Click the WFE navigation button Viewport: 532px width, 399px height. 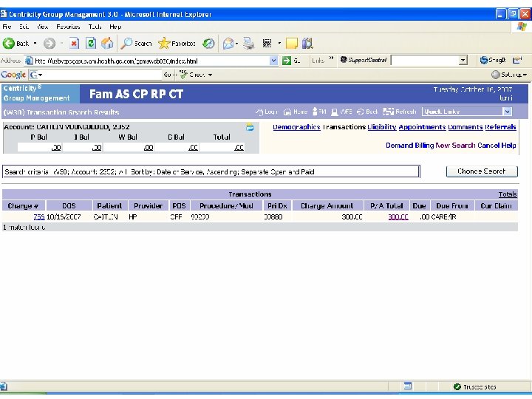tap(341, 112)
